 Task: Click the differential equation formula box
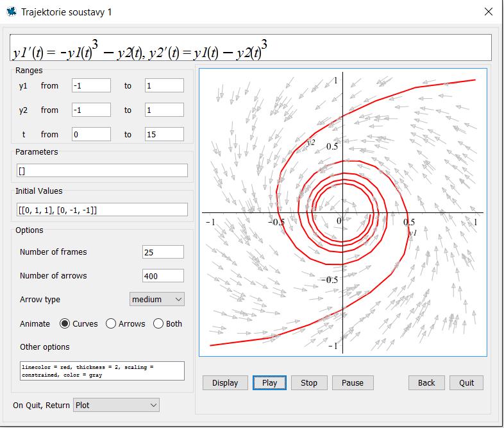pyautogui.click(x=251, y=47)
